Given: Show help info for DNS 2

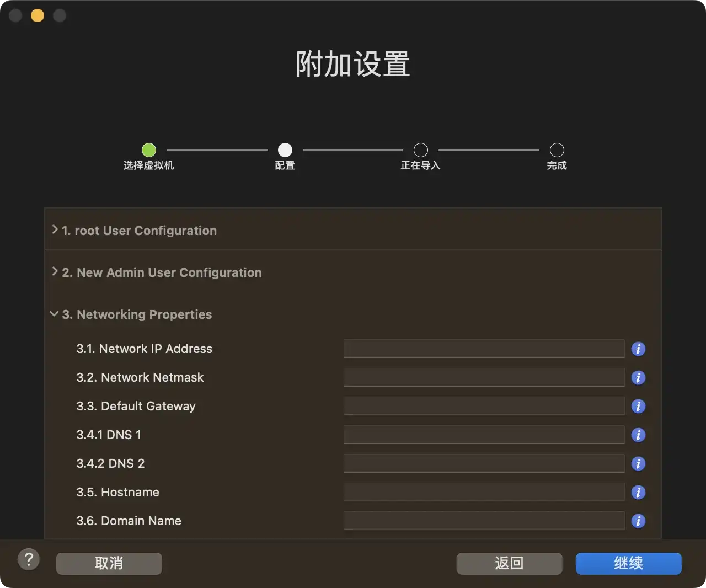Looking at the screenshot, I should (638, 463).
